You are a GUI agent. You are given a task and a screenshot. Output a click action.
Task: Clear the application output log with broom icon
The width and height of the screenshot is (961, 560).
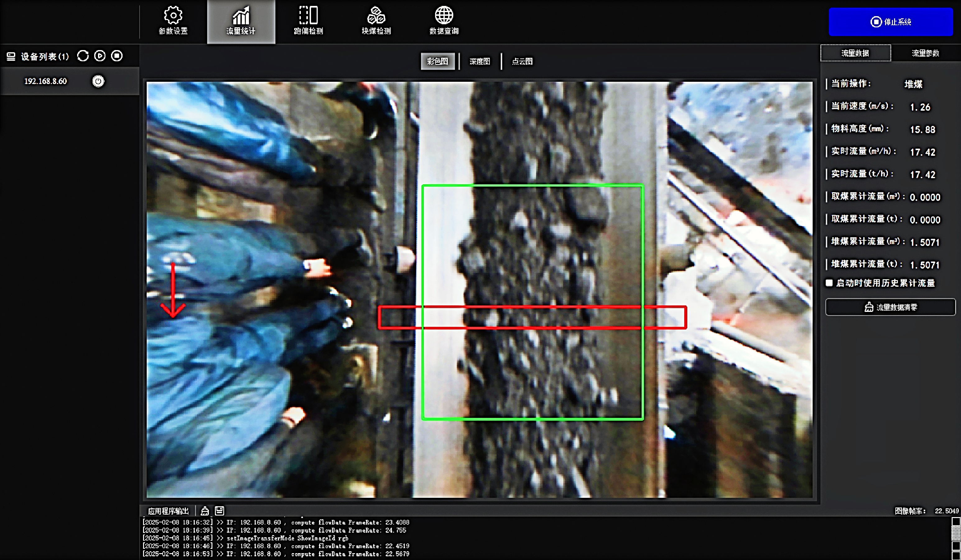click(205, 511)
